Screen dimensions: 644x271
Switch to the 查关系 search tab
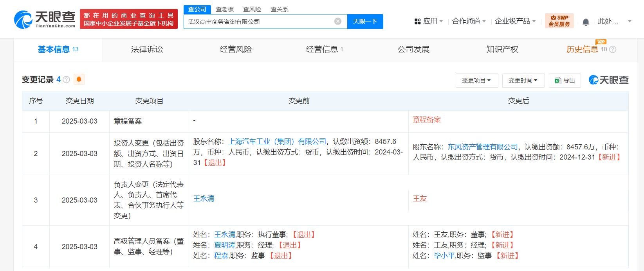(280, 9)
